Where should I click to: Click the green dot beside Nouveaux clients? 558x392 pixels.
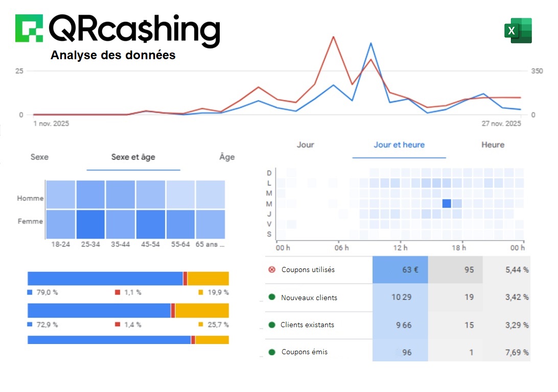click(272, 297)
